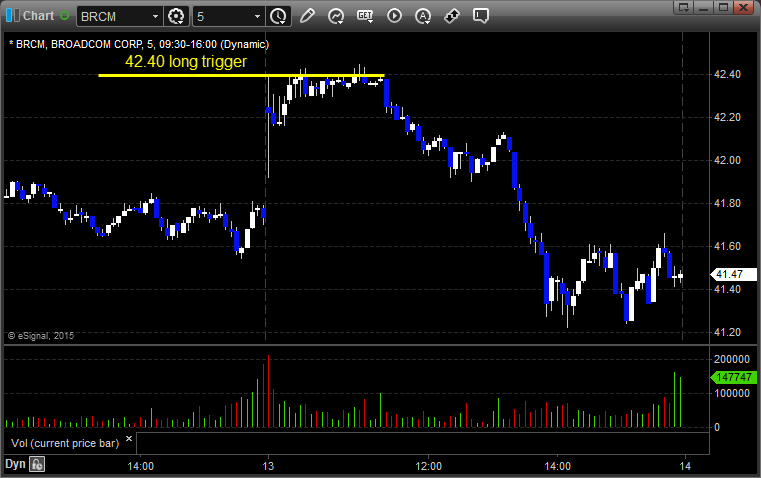Click the 42.00 price axis label
Viewport: 761px width, 478px height.
pos(728,160)
